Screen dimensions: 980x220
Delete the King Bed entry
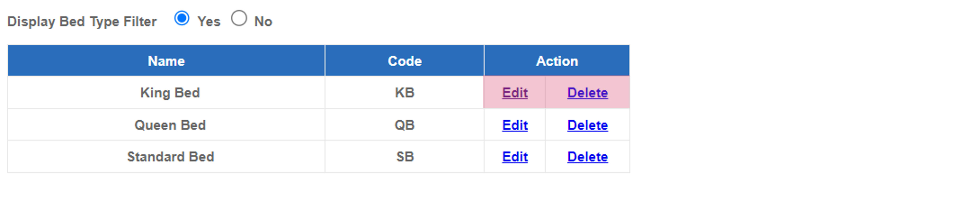pyautogui.click(x=587, y=93)
